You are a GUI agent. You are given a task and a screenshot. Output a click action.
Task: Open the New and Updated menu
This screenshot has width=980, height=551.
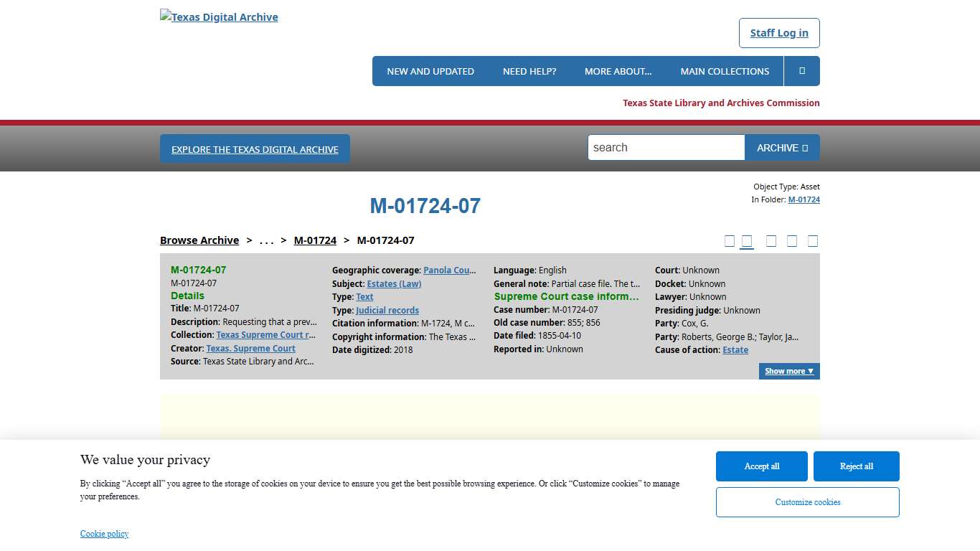click(x=430, y=71)
